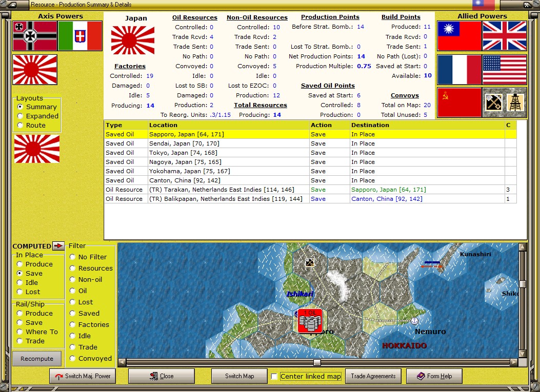
Task: Click the oil derrick resource icon
Action: (x=515, y=102)
